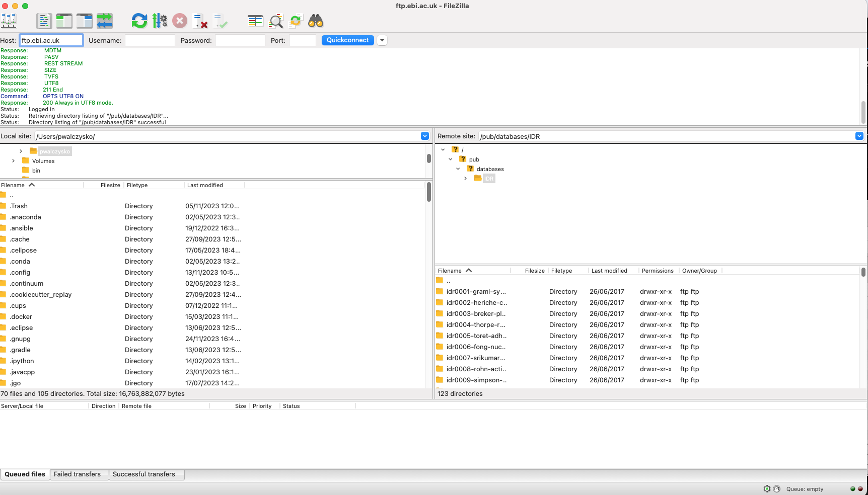Cancel the current operation

click(180, 21)
